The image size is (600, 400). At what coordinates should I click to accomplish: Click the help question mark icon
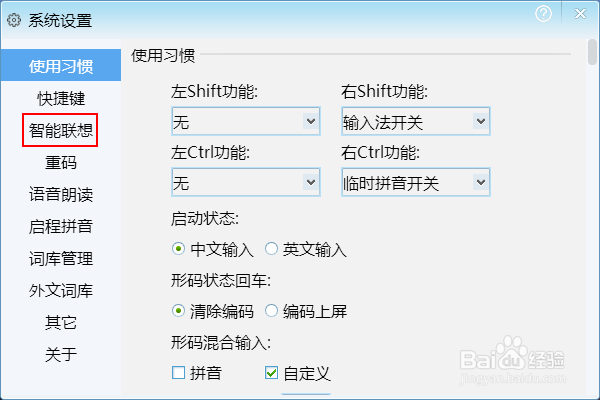(x=543, y=14)
